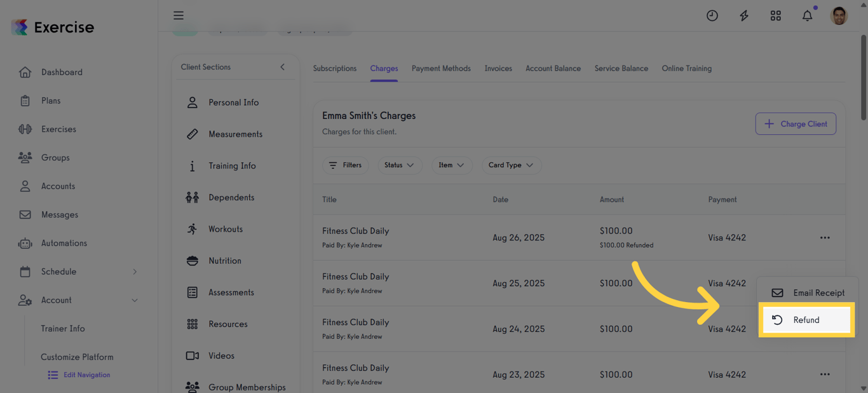This screenshot has height=393, width=868.
Task: Click the Filters button
Action: (x=345, y=165)
